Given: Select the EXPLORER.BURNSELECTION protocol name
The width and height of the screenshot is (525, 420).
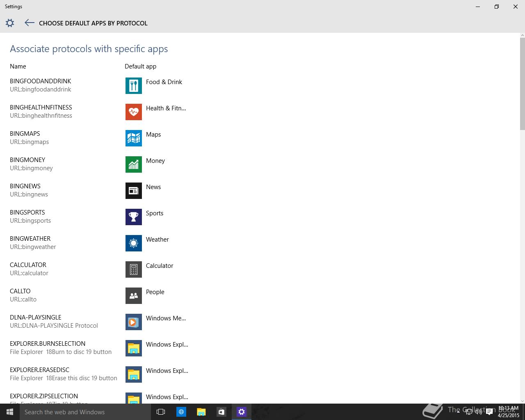Looking at the screenshot, I should 48,344.
